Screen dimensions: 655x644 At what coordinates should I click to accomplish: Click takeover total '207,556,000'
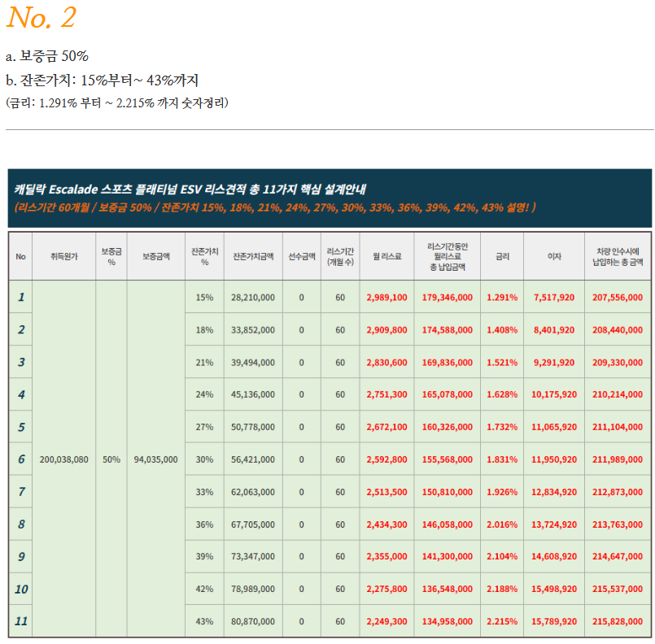coord(618,298)
